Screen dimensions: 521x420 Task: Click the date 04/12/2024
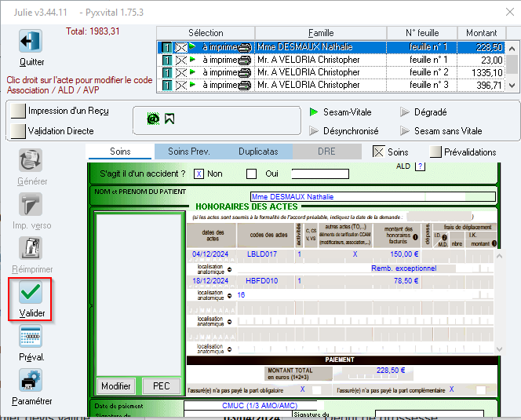click(x=210, y=254)
